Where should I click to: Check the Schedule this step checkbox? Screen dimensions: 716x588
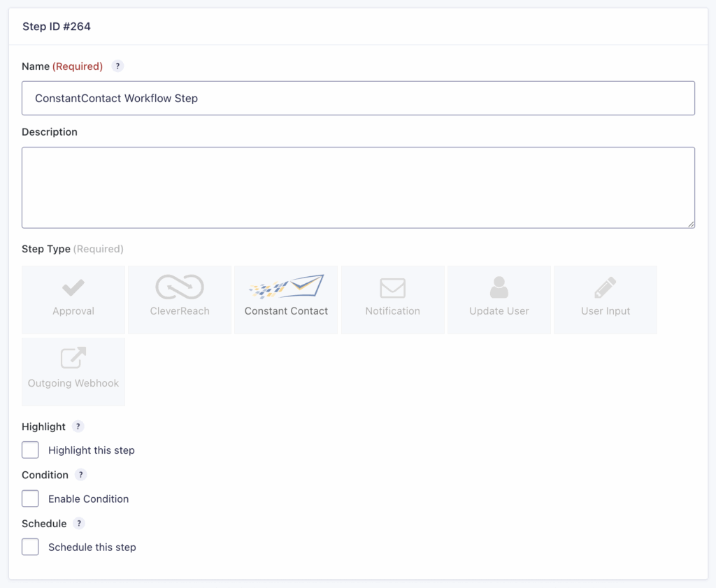click(30, 547)
